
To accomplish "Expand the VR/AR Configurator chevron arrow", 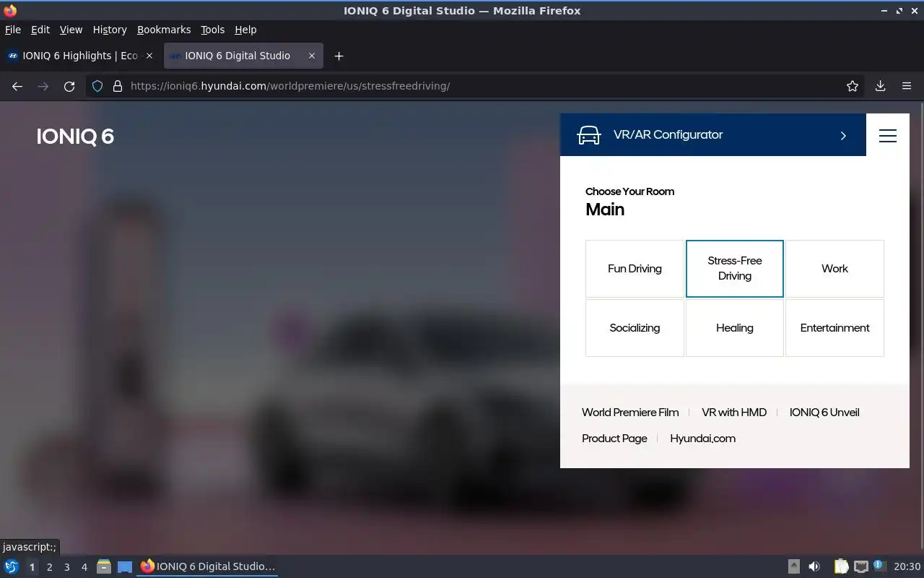I will point(843,136).
